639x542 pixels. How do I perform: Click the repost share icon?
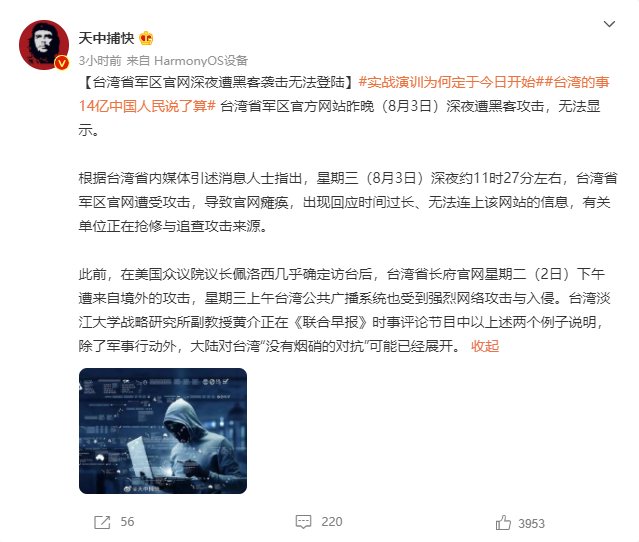click(x=102, y=522)
